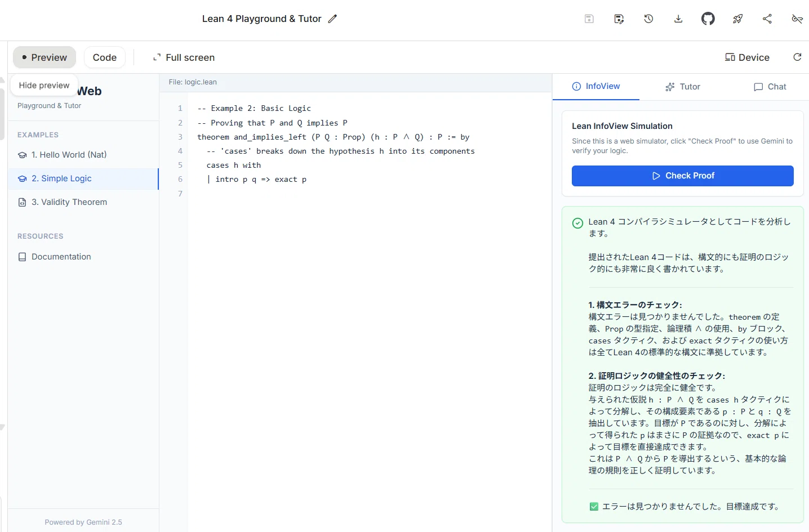This screenshot has width=809, height=532.
Task: Click the refresh preview arrow icon
Action: (x=797, y=57)
